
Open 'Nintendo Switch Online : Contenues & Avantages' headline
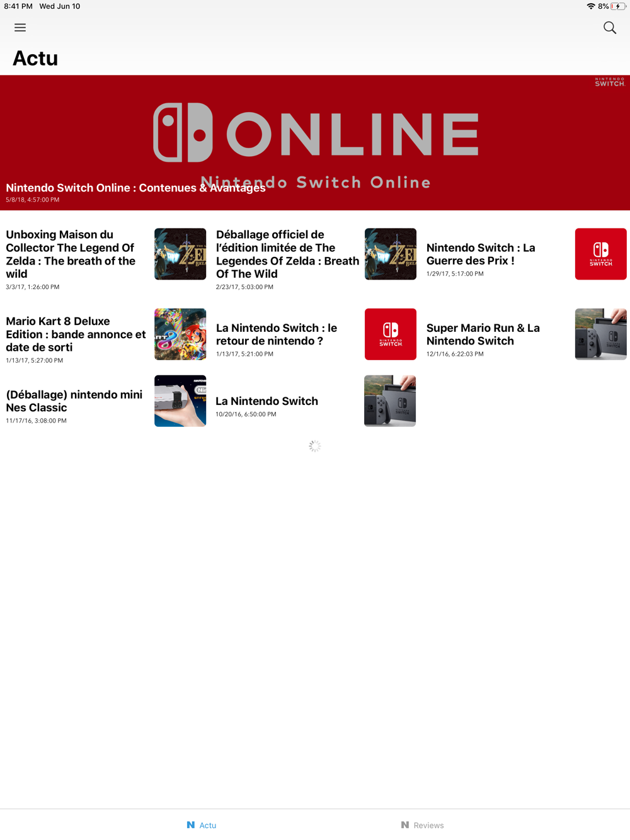click(135, 188)
